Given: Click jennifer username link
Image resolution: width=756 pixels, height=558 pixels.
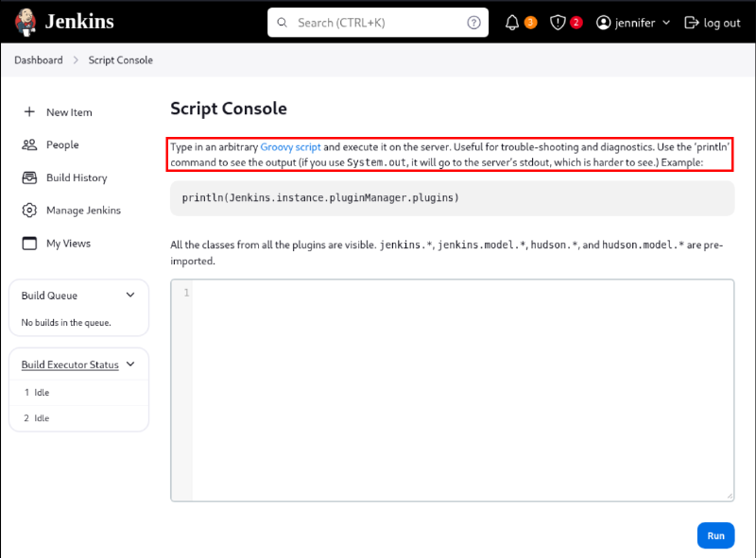Looking at the screenshot, I should pyautogui.click(x=635, y=23).
